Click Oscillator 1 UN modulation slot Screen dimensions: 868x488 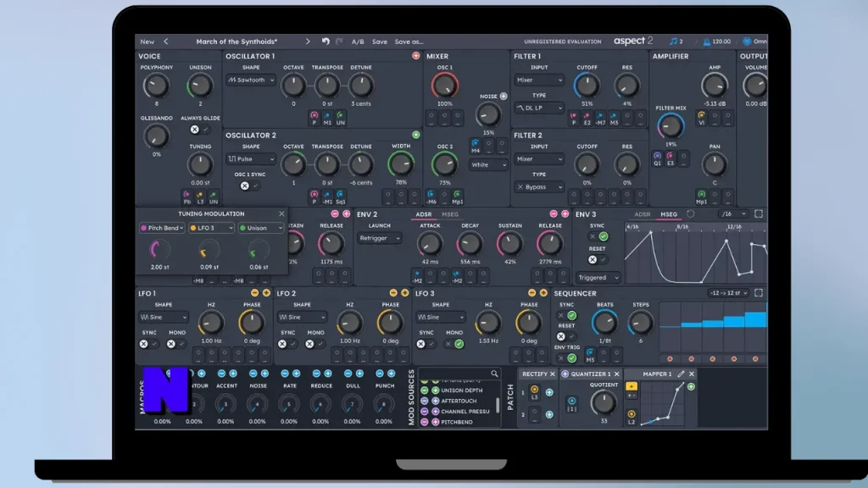coord(340,119)
